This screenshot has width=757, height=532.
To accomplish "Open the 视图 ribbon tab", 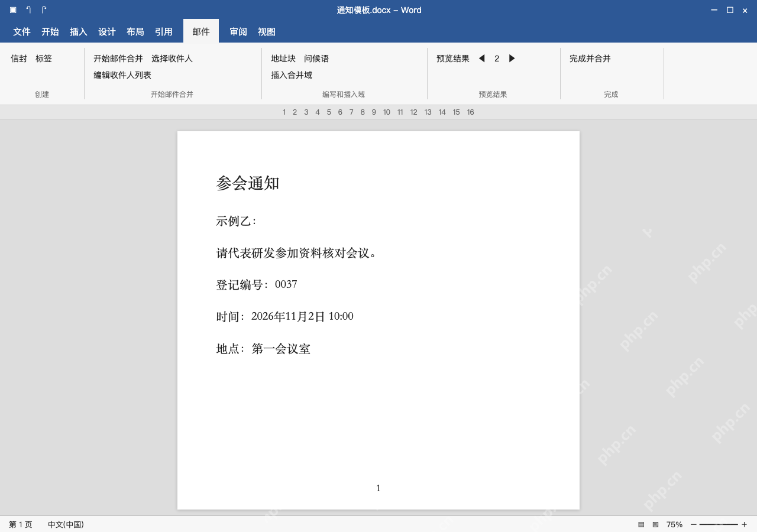I will (x=267, y=31).
